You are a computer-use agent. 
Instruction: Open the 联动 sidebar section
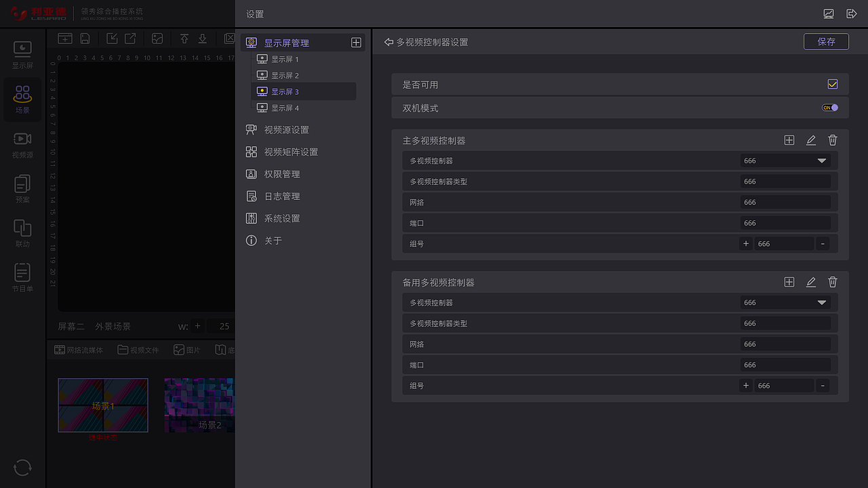(x=22, y=233)
